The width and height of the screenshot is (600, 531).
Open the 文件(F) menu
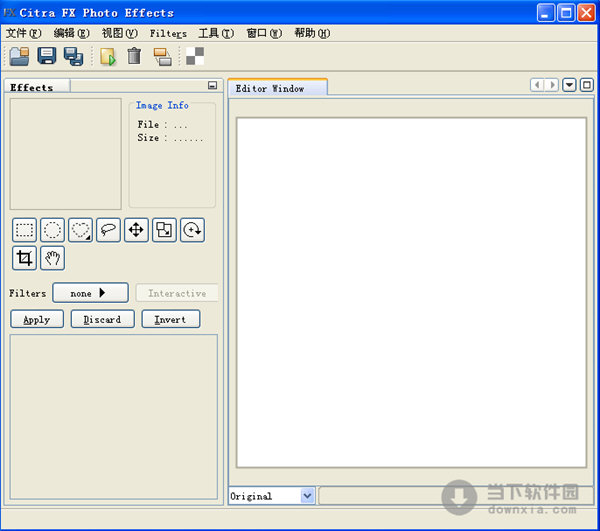click(x=23, y=33)
